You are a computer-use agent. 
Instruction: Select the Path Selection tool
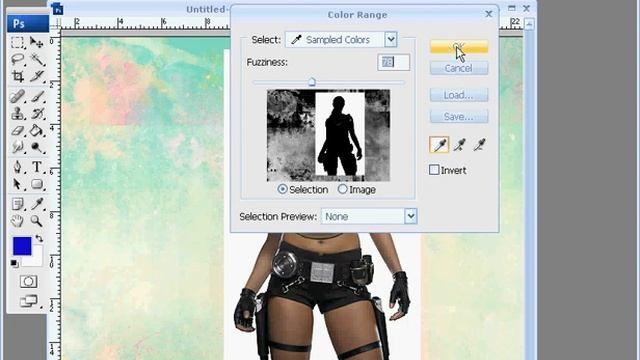(17, 184)
